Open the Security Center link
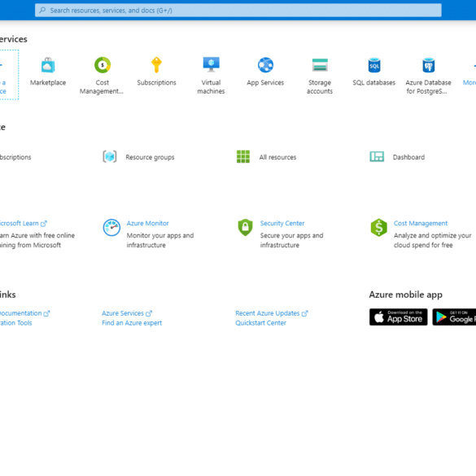The image size is (476, 476). point(282,224)
